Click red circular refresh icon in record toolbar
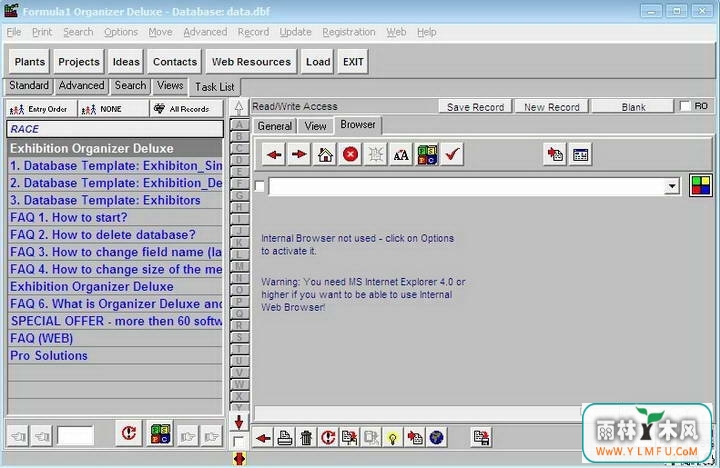720x468 pixels. (x=328, y=437)
